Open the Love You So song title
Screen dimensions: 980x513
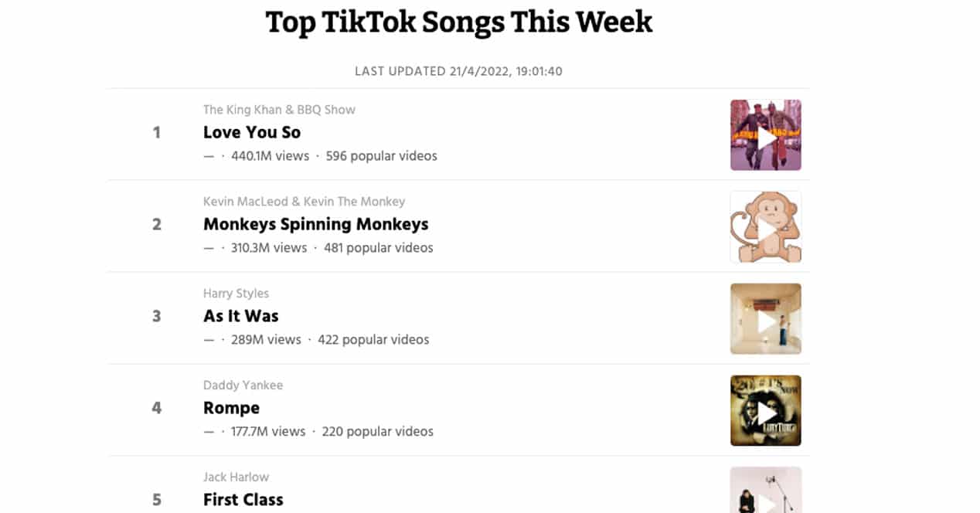(252, 132)
